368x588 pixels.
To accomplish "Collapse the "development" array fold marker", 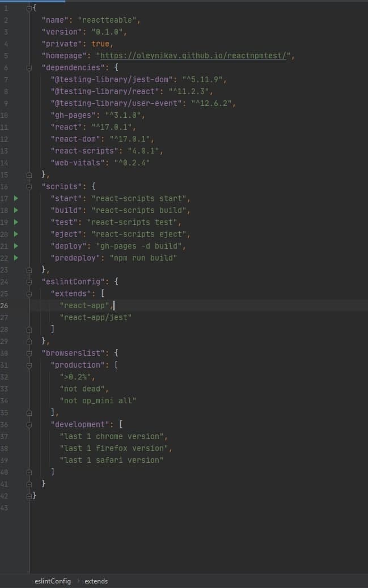I will (x=29, y=424).
